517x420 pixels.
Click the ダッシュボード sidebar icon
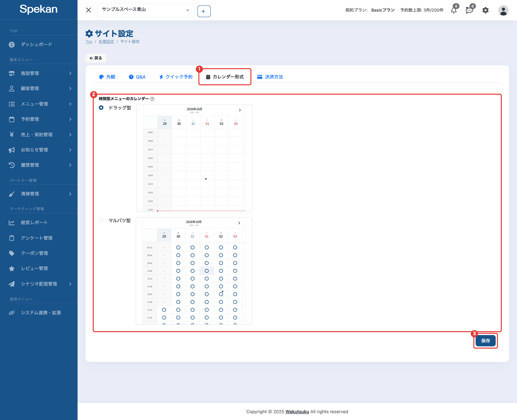12,45
